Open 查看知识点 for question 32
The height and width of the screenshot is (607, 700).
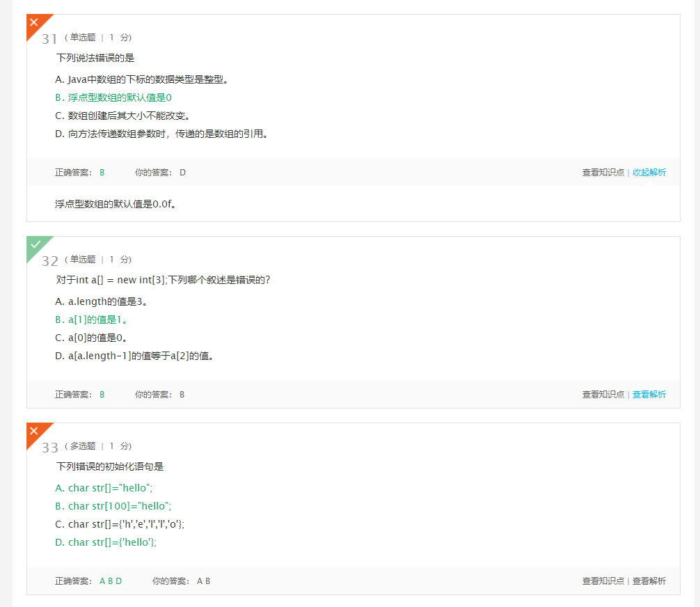point(603,395)
